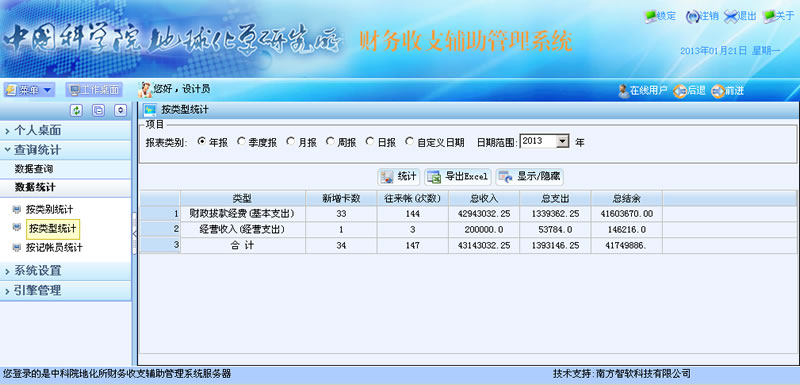Click the 锁定 lock icon
The height and width of the screenshot is (385, 800).
651,16
